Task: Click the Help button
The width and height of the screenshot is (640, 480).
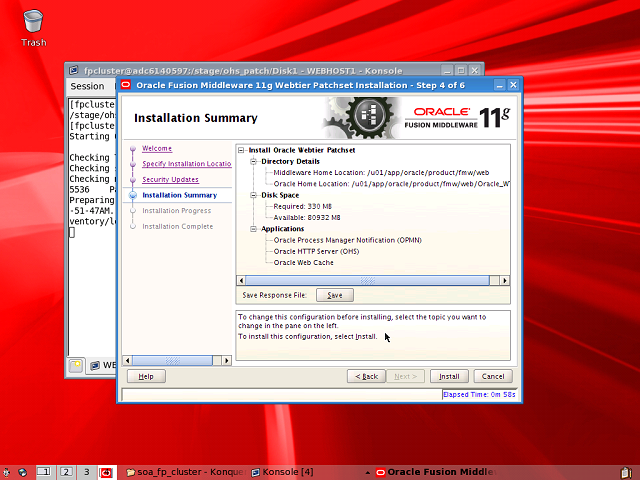Action: coord(146,376)
